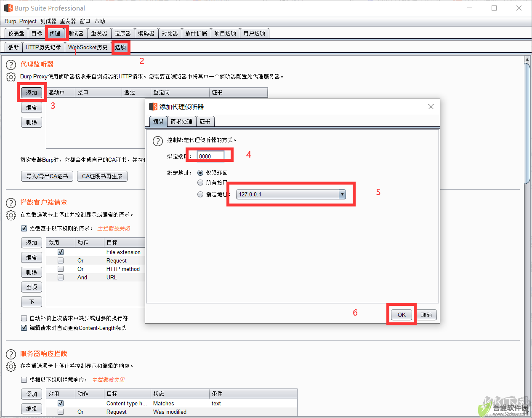
Task: Click the 重定向 listener table column header
Action: [180, 92]
